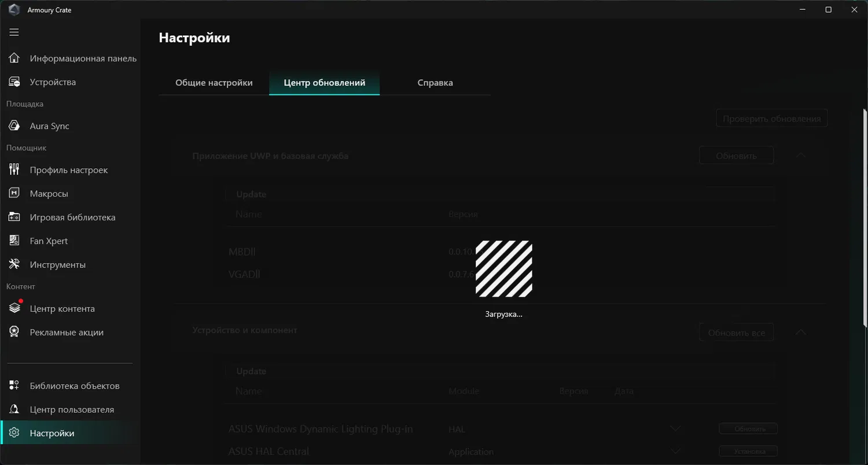This screenshot has height=465, width=868.
Task: Collapse the Устройство и компонент section
Action: click(801, 333)
